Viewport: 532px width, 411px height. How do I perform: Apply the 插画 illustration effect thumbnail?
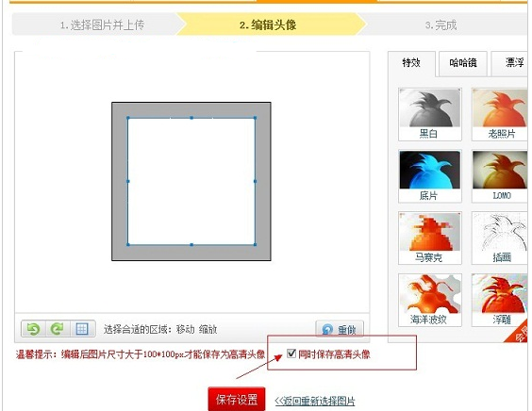tap(500, 238)
